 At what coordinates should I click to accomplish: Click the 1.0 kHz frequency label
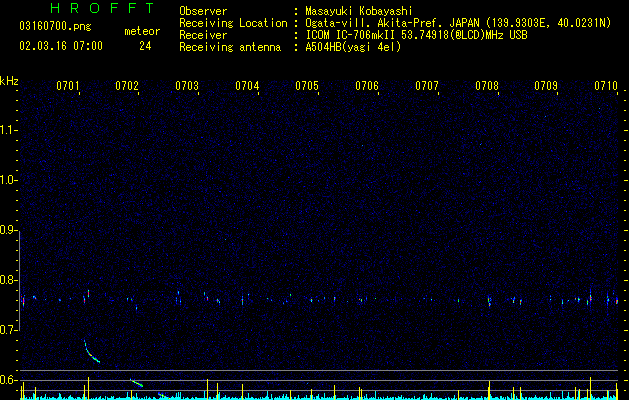point(8,180)
